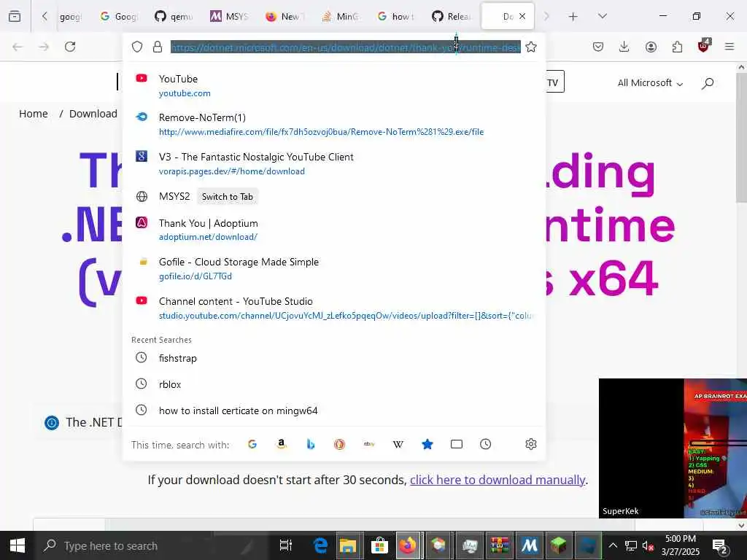Open site security padlock icon
This screenshot has height=560, width=747.
click(158, 47)
